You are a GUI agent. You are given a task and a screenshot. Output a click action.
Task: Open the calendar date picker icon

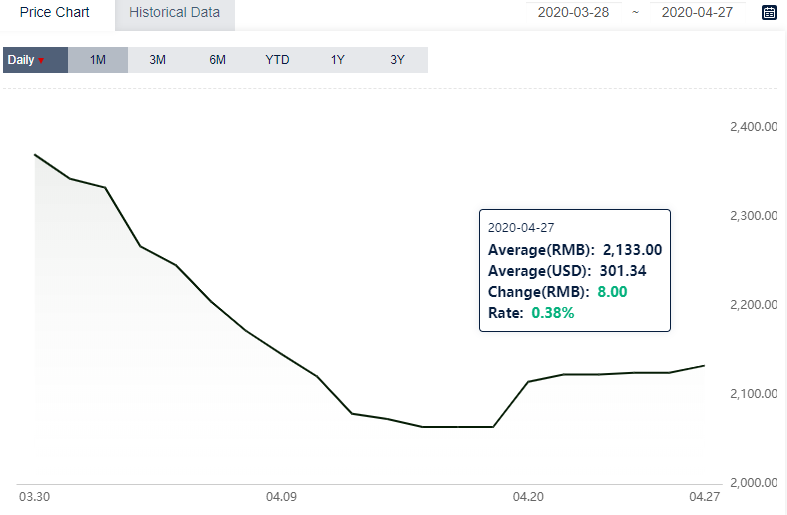pyautogui.click(x=769, y=13)
